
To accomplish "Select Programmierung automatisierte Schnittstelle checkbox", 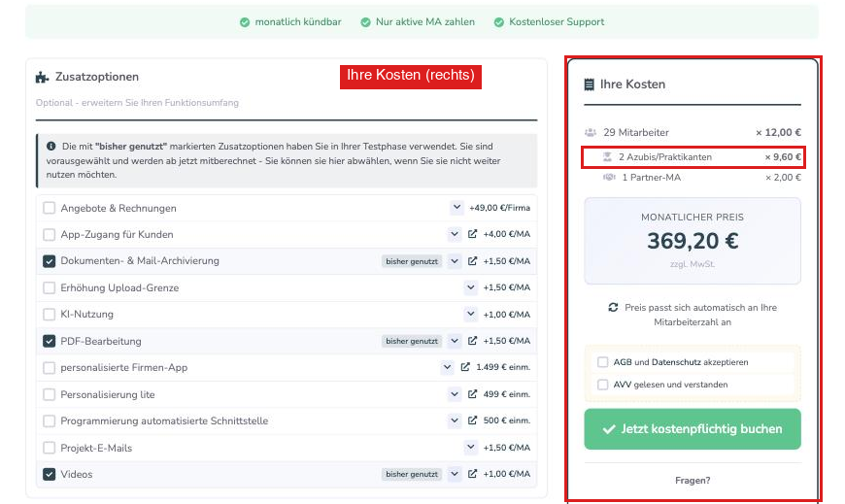I will tap(49, 421).
